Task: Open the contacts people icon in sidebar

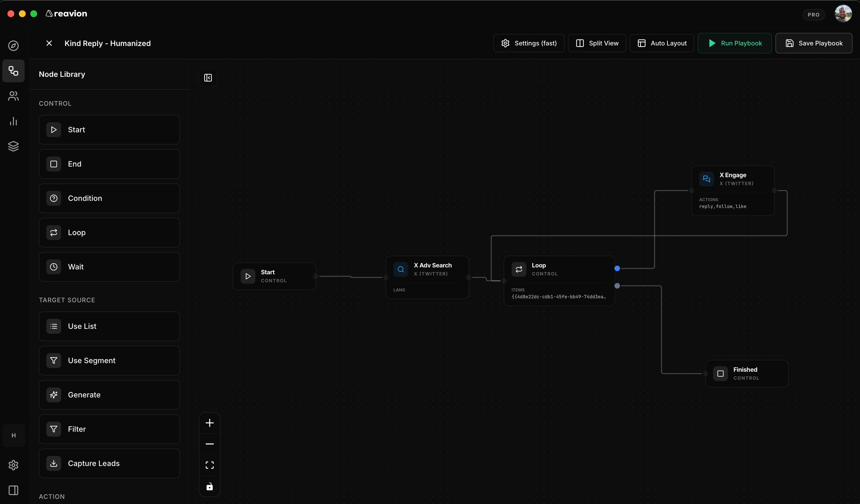Action: 13,96
